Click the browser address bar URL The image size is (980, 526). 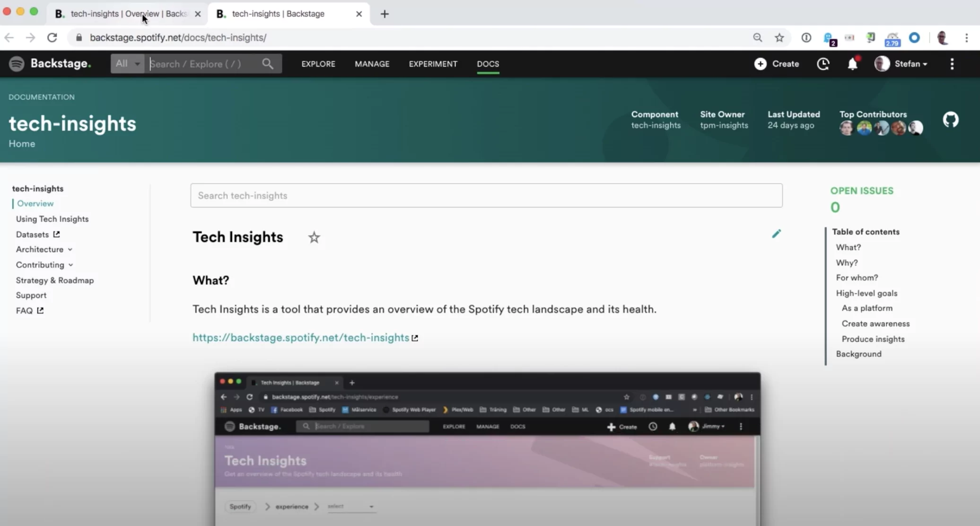[178, 37]
